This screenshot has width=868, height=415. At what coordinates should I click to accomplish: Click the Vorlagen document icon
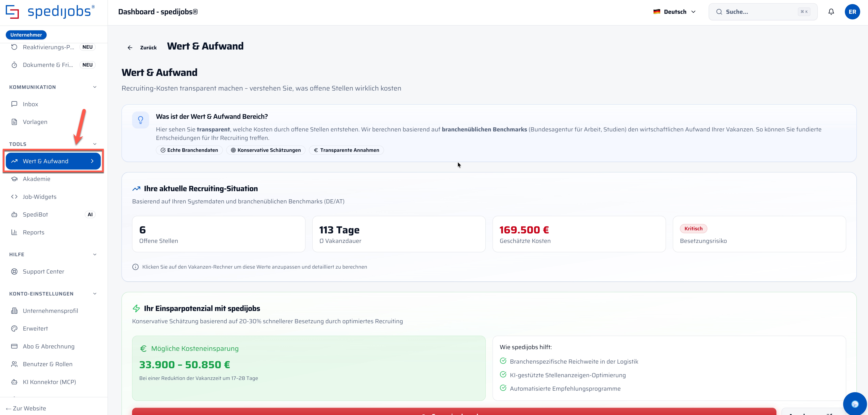[14, 122]
